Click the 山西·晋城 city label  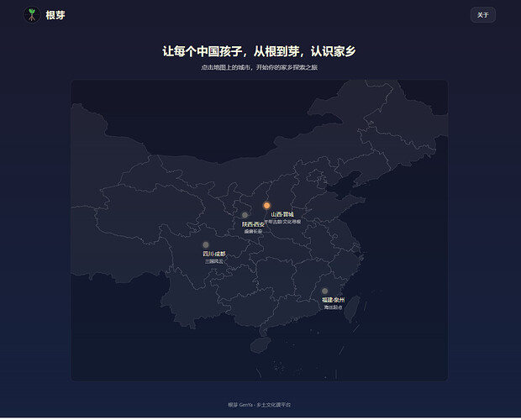coord(282,214)
